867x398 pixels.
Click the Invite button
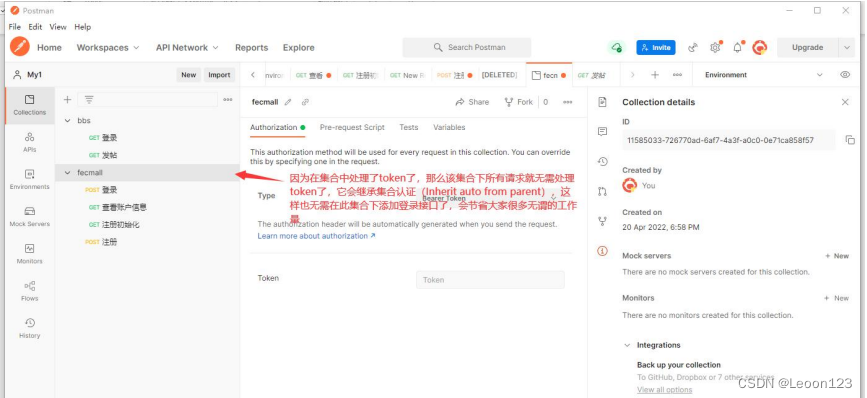click(656, 48)
